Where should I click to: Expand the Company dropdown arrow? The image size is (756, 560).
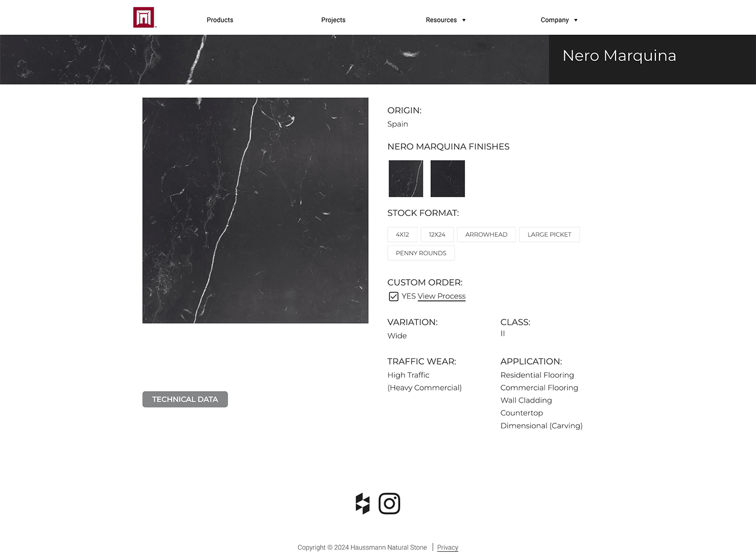(x=576, y=20)
